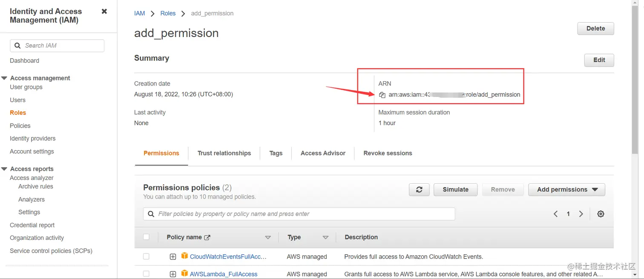This screenshot has width=644, height=279.
Task: Go to the Dashboard in sidebar
Action: click(x=24, y=60)
